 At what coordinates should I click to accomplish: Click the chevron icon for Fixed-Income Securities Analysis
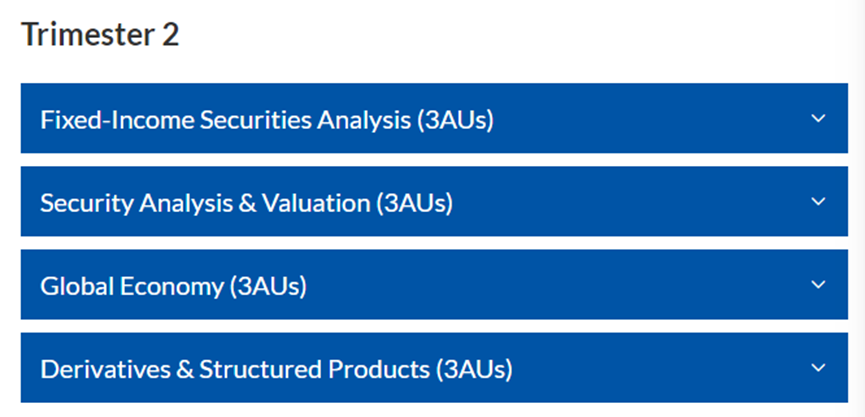(818, 119)
